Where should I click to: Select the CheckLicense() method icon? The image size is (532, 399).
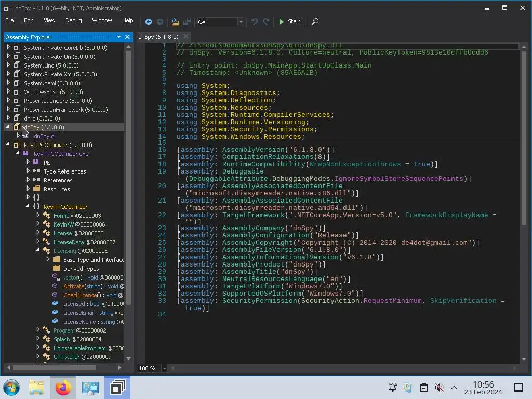55,295
